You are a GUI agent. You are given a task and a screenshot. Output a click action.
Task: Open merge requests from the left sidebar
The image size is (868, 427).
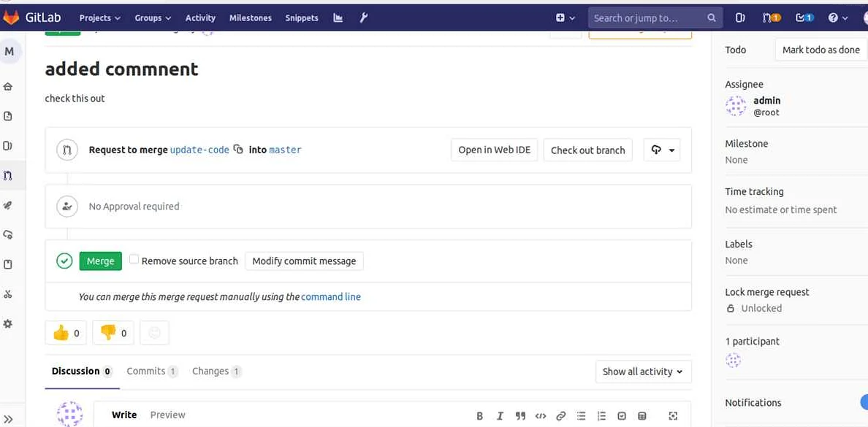tap(8, 175)
